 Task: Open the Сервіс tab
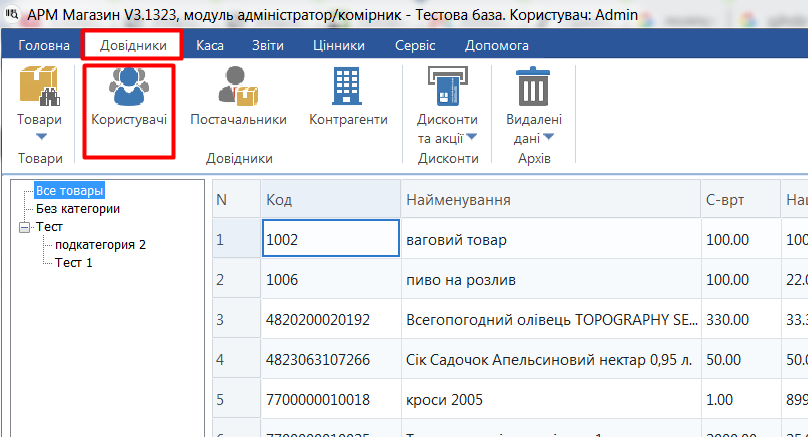pyautogui.click(x=415, y=45)
